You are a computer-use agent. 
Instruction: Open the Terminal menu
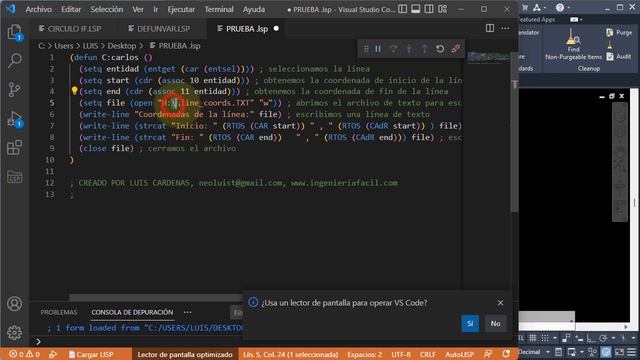[x=219, y=9]
